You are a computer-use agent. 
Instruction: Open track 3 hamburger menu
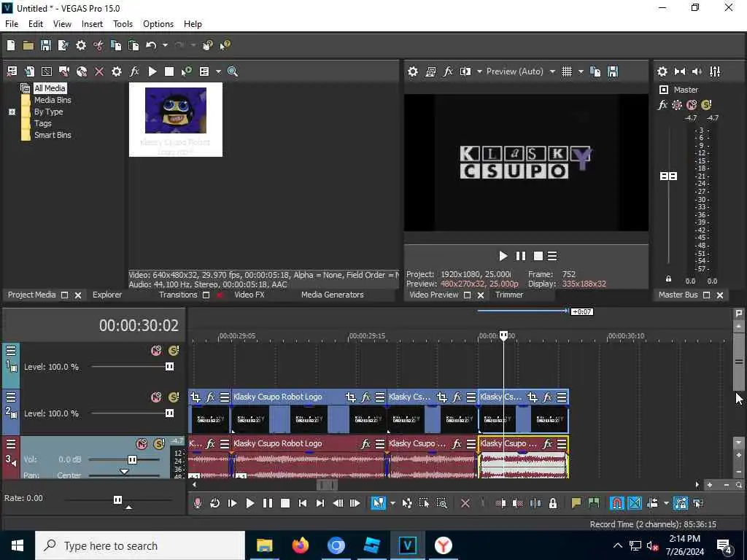pyautogui.click(x=11, y=444)
